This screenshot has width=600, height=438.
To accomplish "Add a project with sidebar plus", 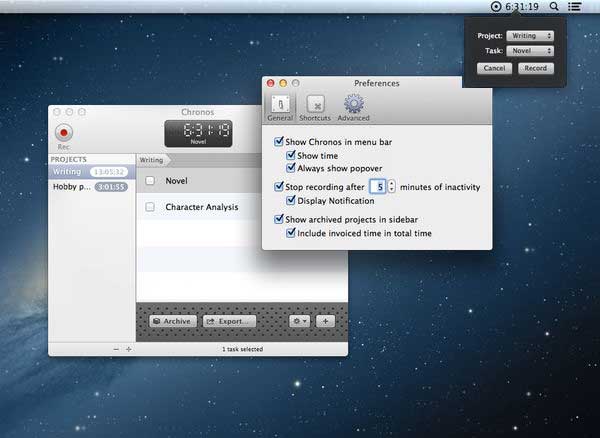I will click(129, 349).
